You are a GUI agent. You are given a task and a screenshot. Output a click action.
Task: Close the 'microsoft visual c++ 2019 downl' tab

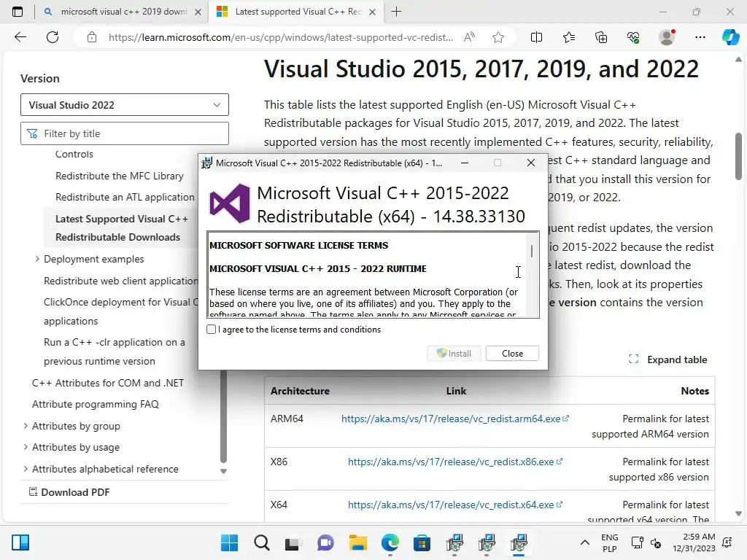click(x=198, y=12)
